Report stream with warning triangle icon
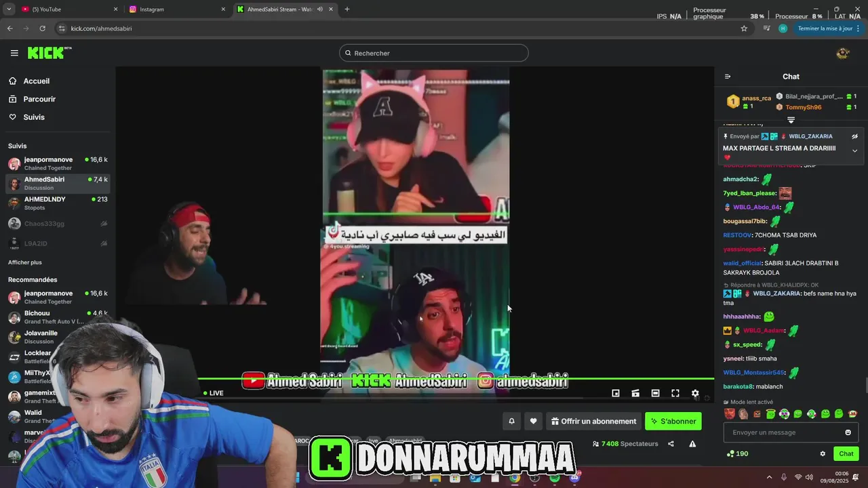868x488 pixels. pos(692,444)
